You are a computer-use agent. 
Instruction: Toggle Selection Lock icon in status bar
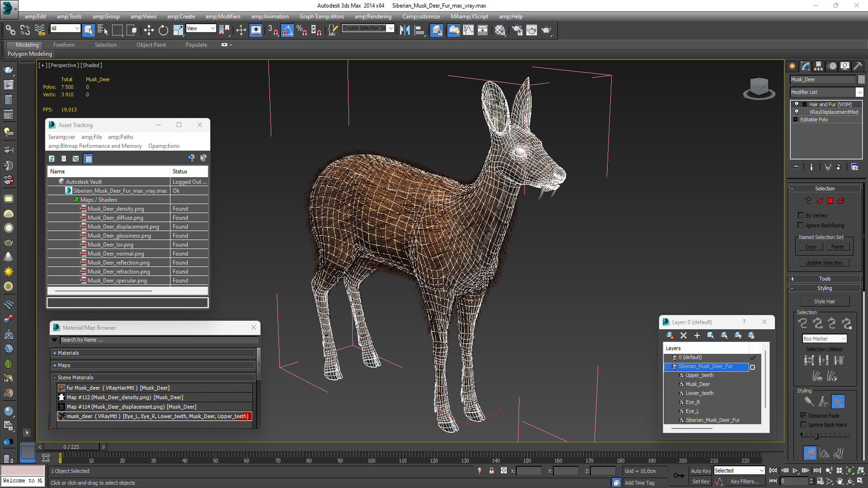[x=491, y=471]
